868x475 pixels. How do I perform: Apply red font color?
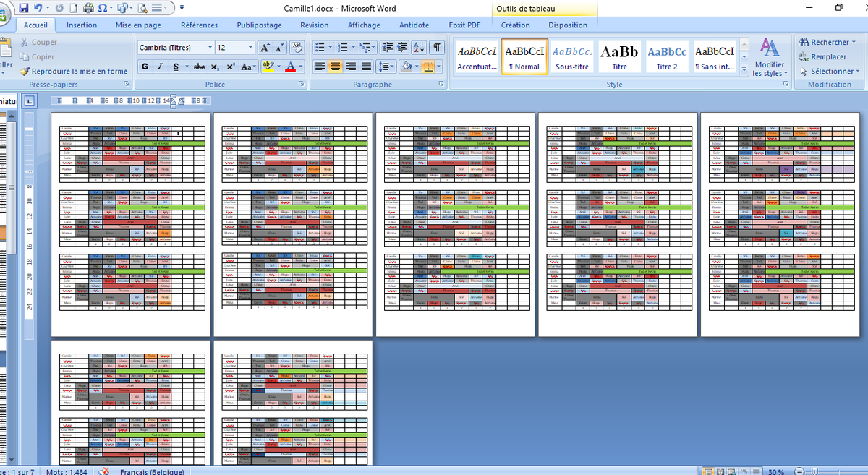290,67
